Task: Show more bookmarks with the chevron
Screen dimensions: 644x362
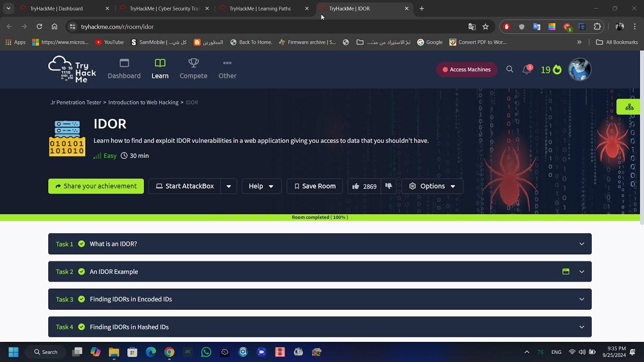Action: coord(579,42)
